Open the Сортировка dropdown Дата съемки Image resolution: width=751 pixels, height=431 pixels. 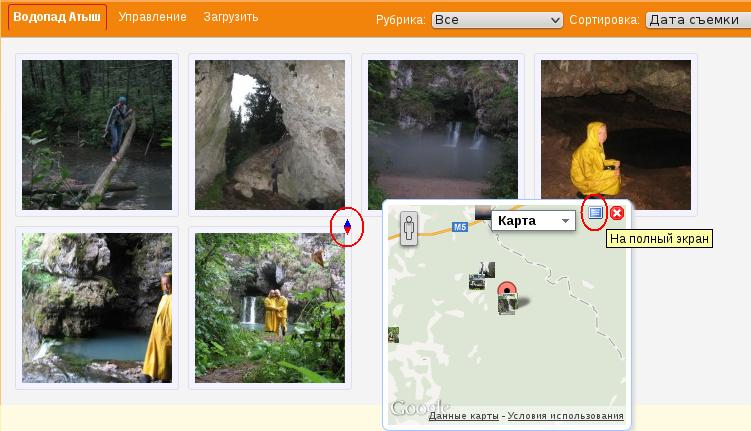697,19
